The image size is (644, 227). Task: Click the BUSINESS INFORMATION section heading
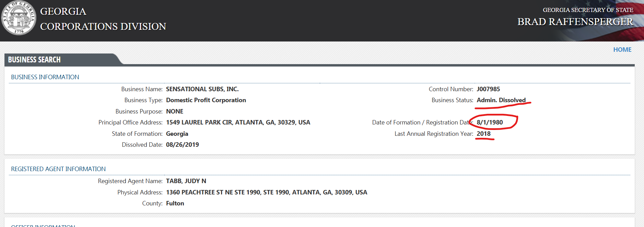point(45,77)
